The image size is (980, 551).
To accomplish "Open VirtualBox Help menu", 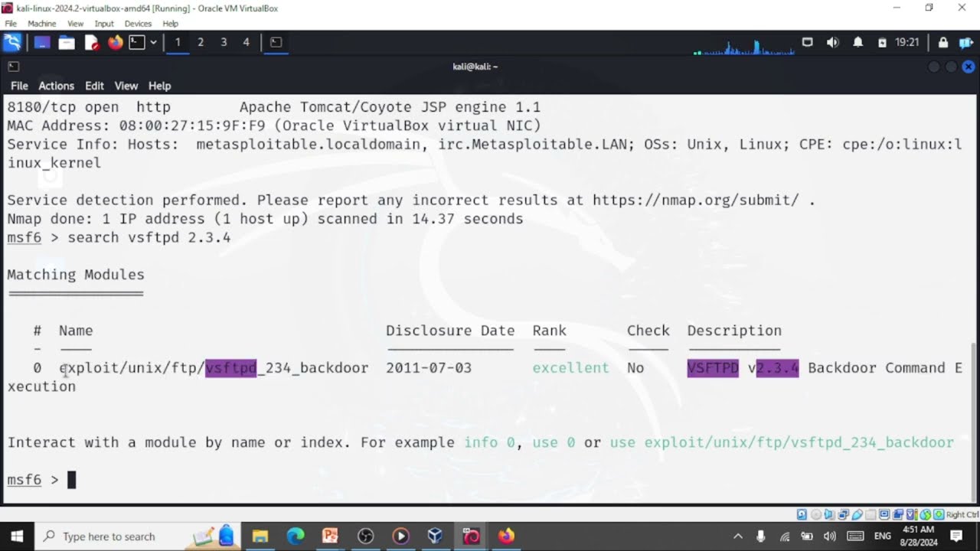I will tap(170, 24).
